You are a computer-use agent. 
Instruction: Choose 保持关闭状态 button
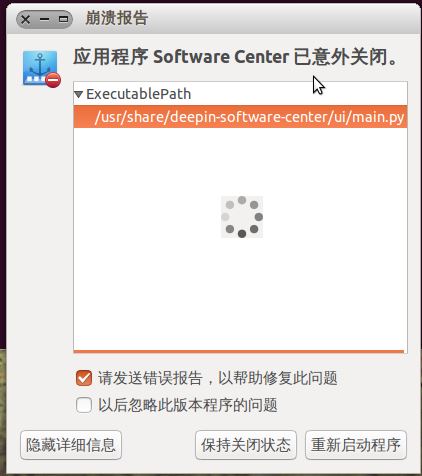tap(246, 445)
